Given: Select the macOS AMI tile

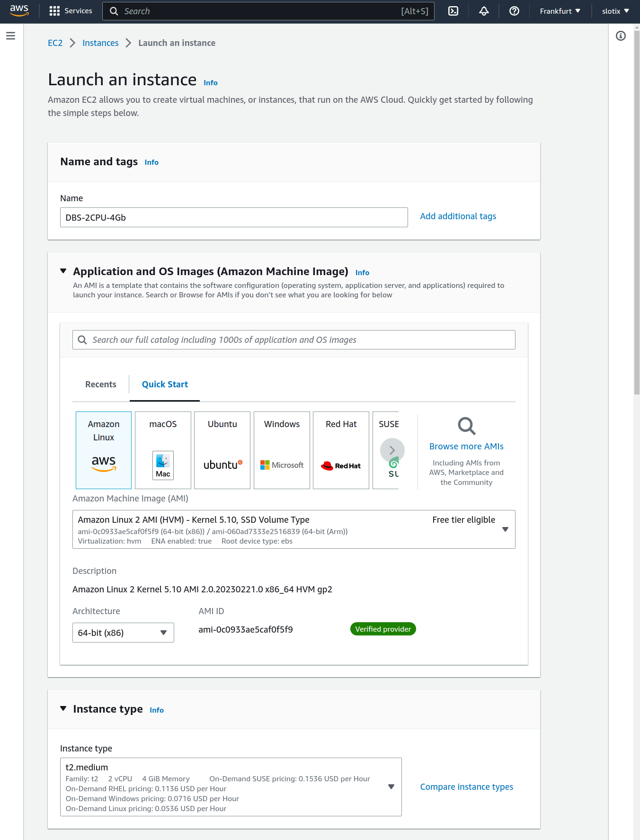Looking at the screenshot, I should 163,450.
